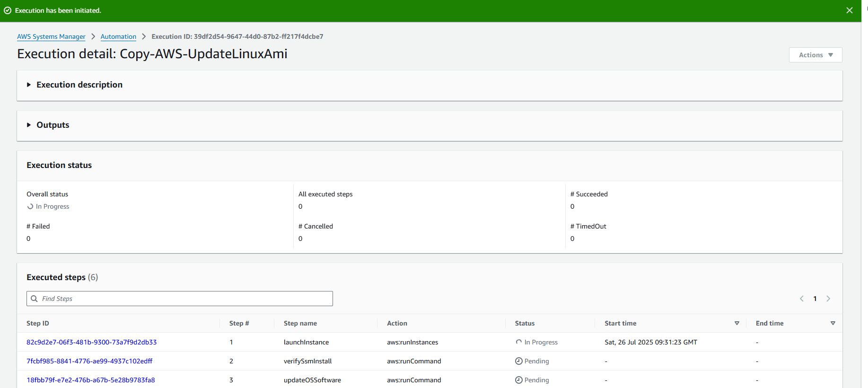Click the # TimedOut label
The width and height of the screenshot is (868, 388).
[x=588, y=226]
